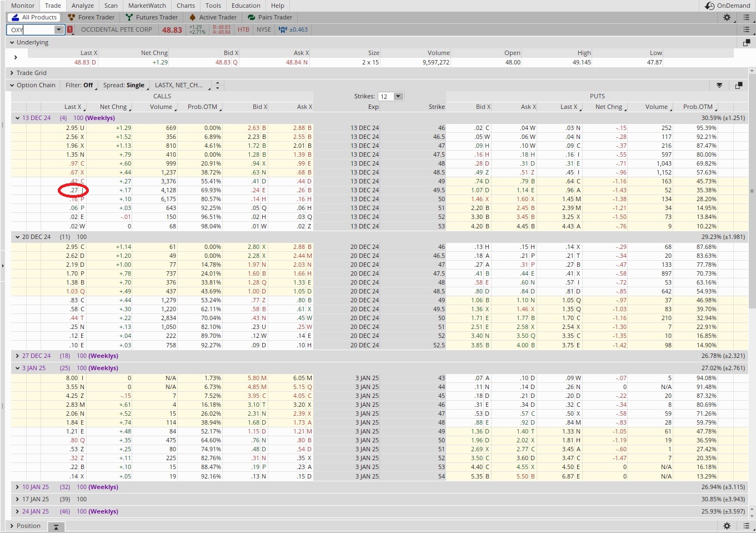Expand the 24 JAN 25 weekly expiration
This screenshot has width=756, height=533.
click(x=18, y=511)
